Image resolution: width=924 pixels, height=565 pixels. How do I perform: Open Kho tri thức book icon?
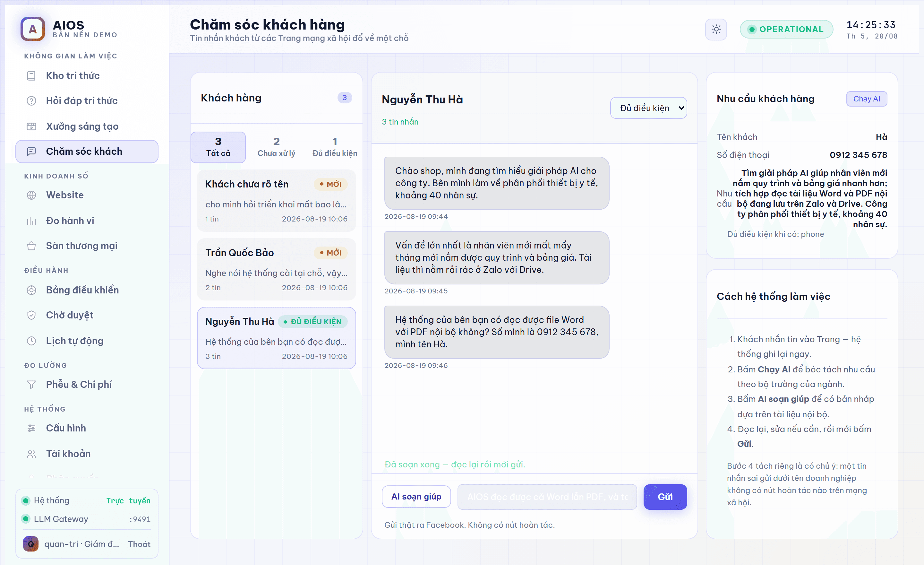tap(31, 76)
